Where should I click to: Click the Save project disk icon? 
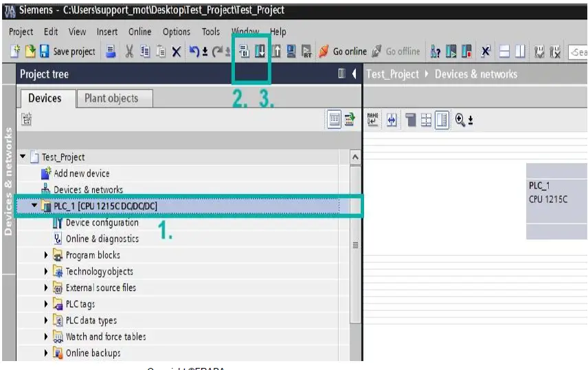point(44,51)
